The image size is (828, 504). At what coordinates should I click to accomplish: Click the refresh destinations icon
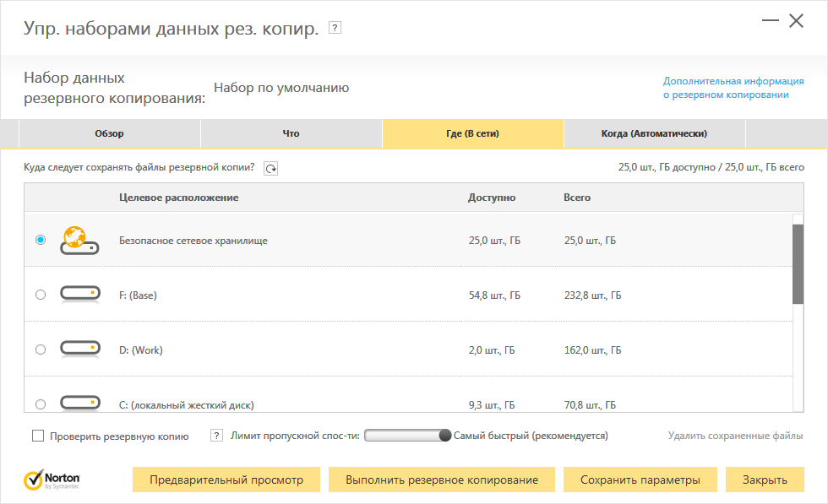[270, 168]
